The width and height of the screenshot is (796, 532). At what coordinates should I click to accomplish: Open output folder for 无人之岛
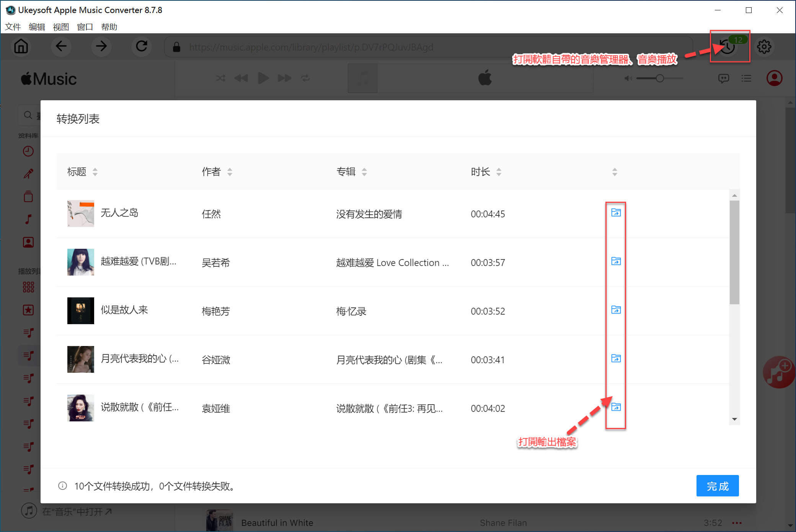[x=616, y=213]
